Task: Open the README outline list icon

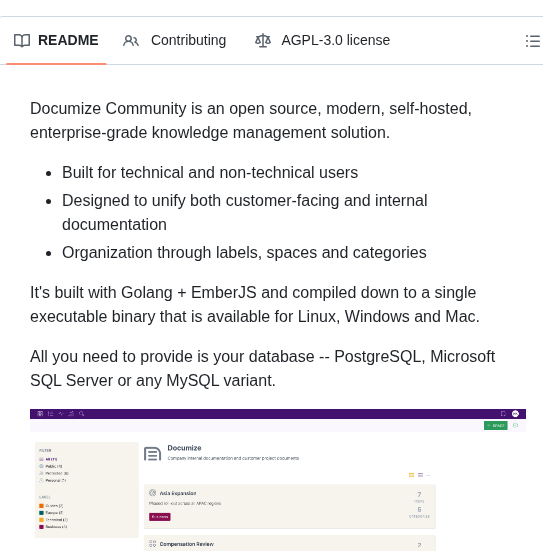Action: tap(532, 41)
